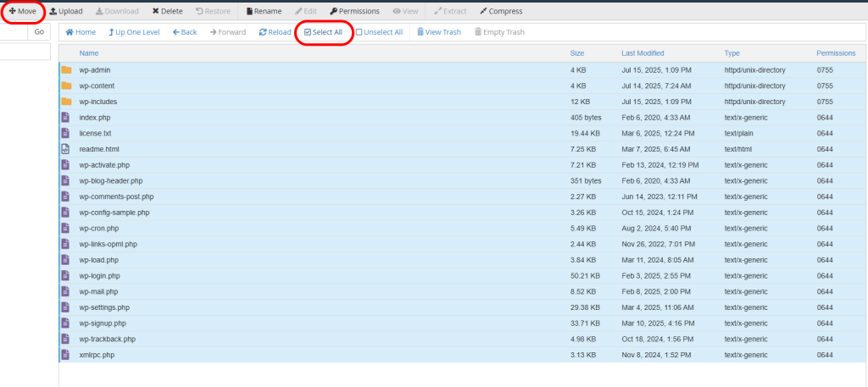The image size is (868, 387).
Task: Select the index.php file name
Action: tap(95, 118)
